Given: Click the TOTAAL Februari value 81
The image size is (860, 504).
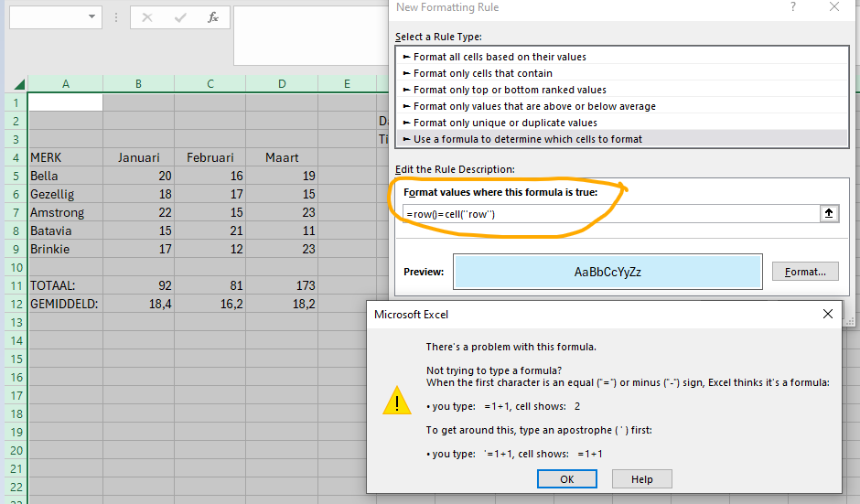Looking at the screenshot, I should [210, 285].
